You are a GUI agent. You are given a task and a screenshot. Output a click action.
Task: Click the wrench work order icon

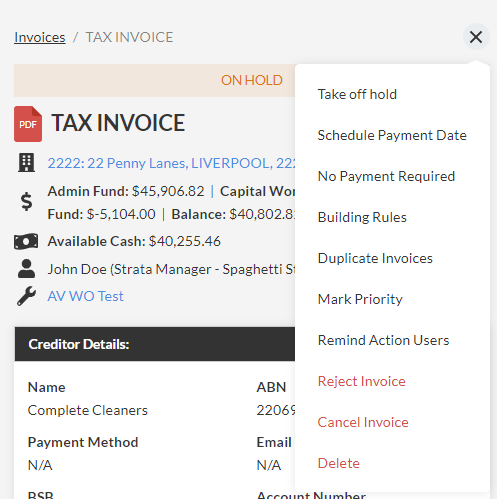(x=26, y=296)
